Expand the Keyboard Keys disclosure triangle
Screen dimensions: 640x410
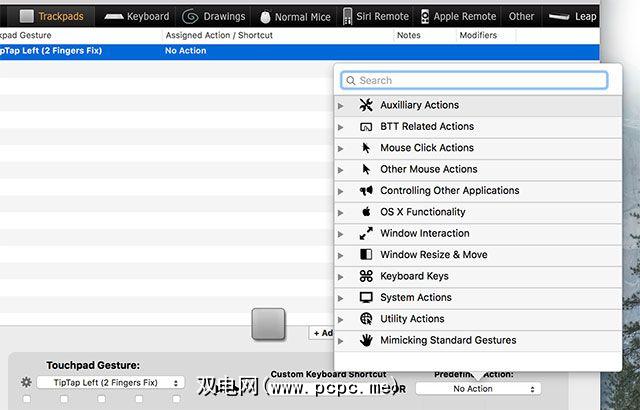340,277
